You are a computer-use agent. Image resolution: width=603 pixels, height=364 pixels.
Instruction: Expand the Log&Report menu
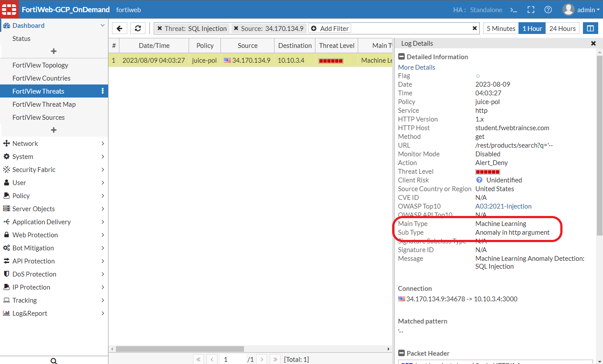click(54, 313)
